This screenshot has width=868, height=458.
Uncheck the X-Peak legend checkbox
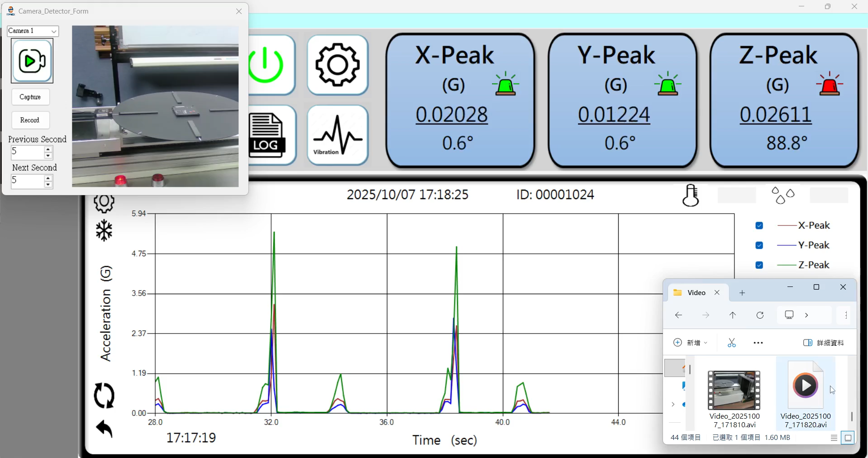tap(759, 225)
